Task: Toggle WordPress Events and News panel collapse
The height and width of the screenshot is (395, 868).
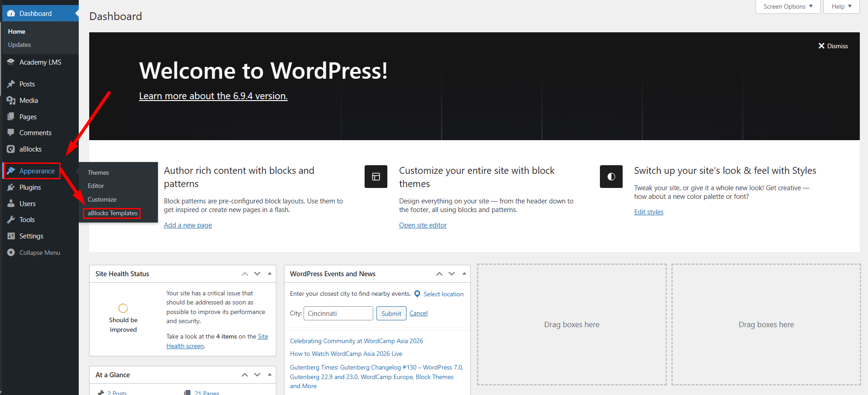Action: 464,274
